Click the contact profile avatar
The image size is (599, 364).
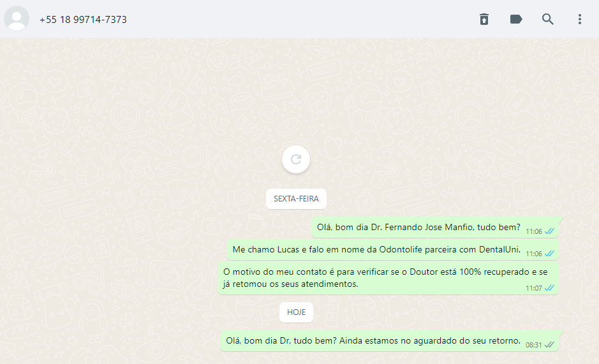pyautogui.click(x=17, y=18)
